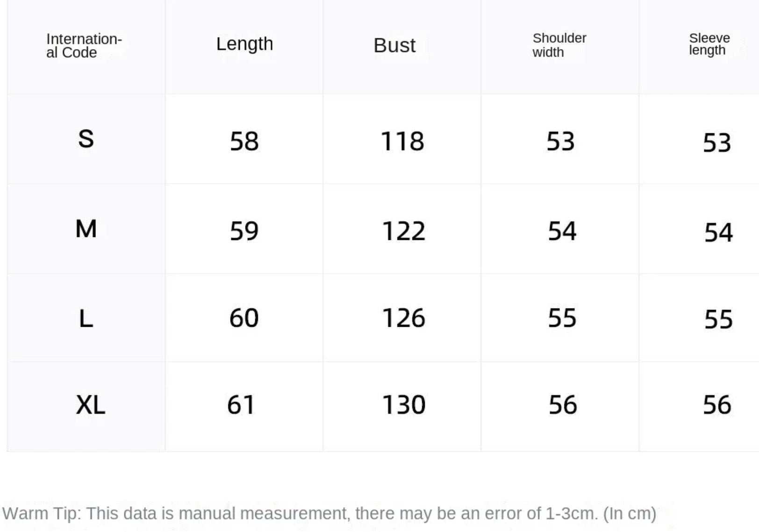Viewport: 759px width, 532px height.
Task: Click the Length value 58 for size S
Action: click(244, 141)
